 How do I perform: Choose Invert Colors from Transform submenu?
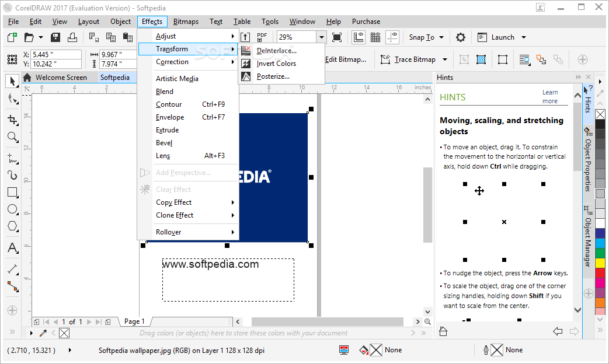point(281,63)
